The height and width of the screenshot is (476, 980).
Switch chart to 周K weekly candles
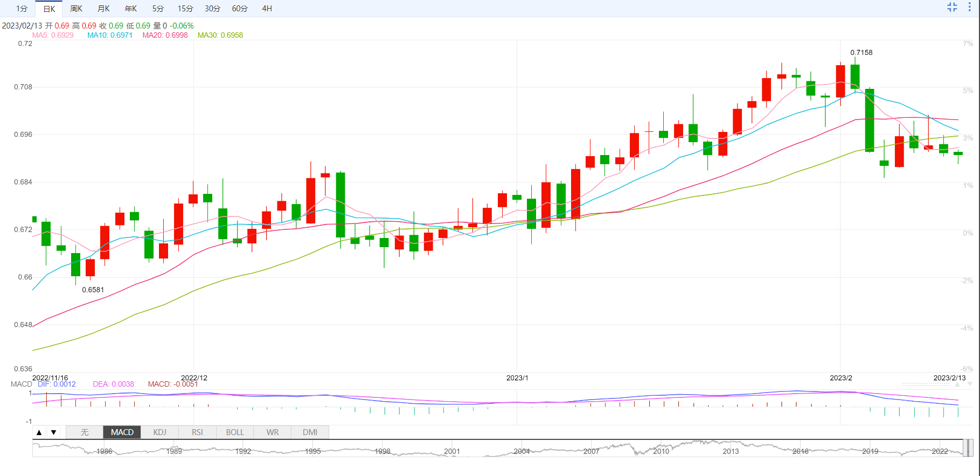coord(76,9)
